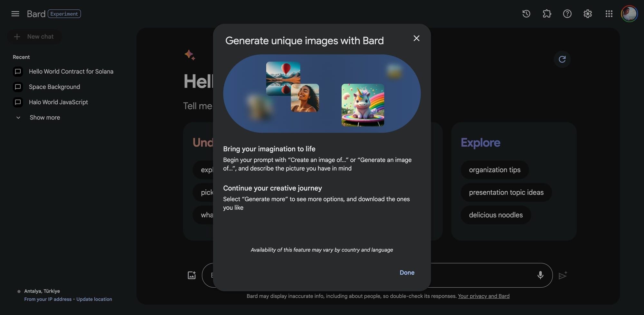Open the chat history icon

tap(526, 14)
